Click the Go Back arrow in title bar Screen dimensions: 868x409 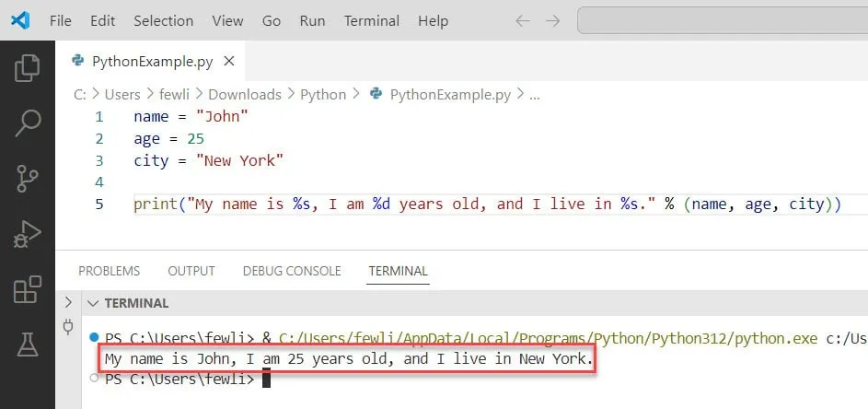pyautogui.click(x=522, y=20)
